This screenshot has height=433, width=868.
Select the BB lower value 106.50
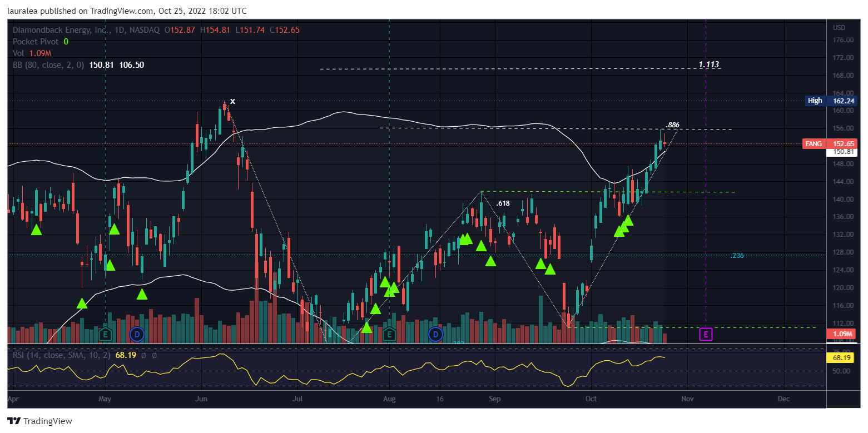point(132,65)
